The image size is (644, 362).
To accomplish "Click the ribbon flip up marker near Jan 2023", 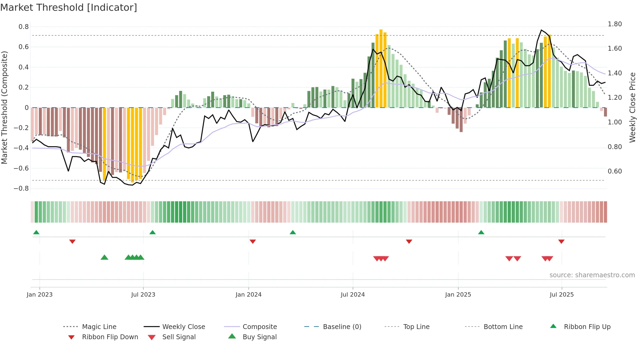I will pos(36,232).
